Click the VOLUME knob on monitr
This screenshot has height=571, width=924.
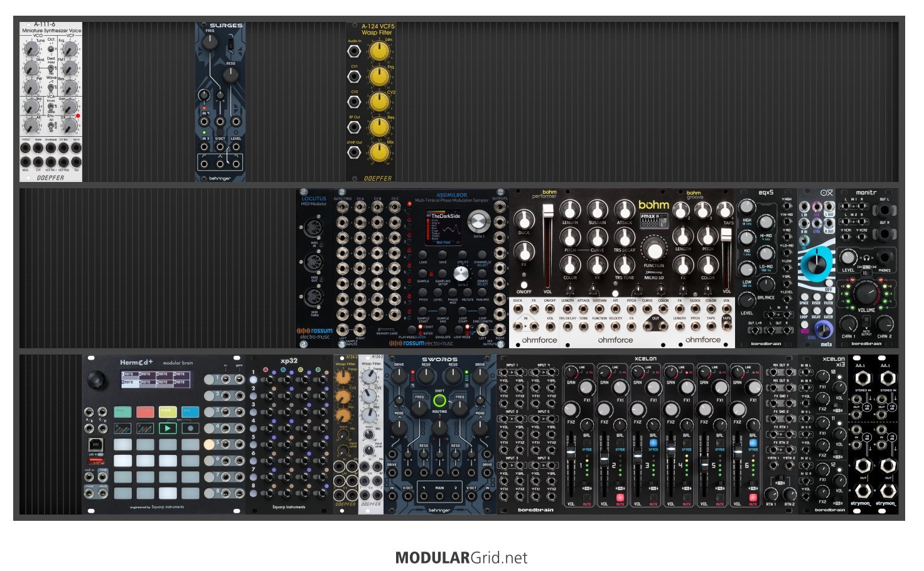[866, 293]
